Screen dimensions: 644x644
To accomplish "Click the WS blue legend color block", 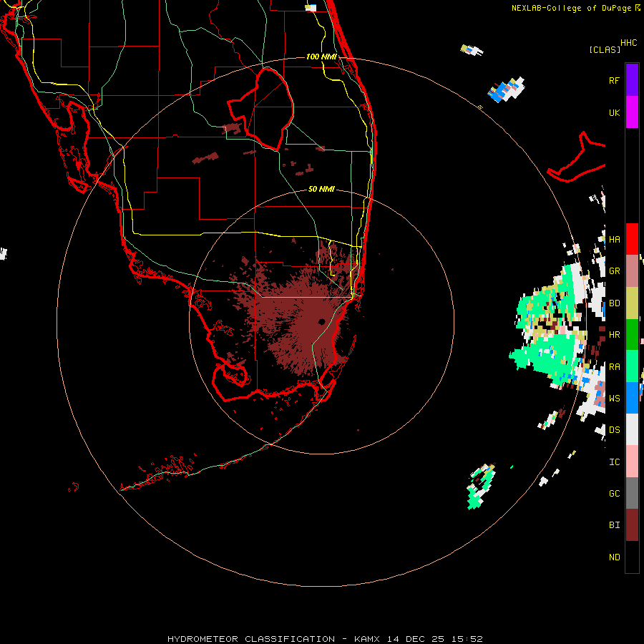I will tap(632, 398).
